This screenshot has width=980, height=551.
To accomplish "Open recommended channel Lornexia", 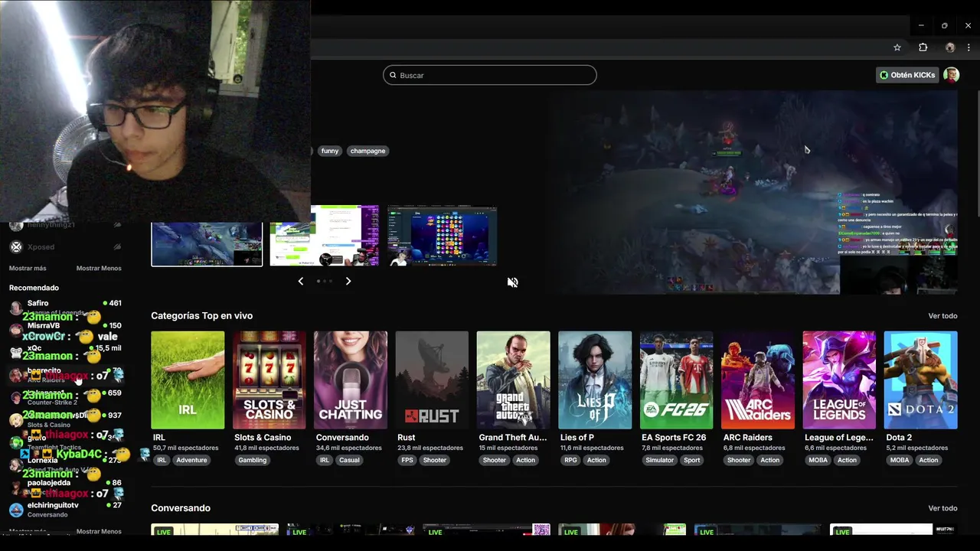I will tap(65, 465).
